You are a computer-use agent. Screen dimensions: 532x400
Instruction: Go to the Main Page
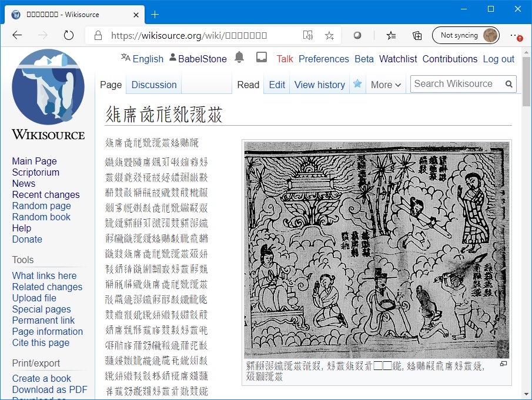[34, 161]
